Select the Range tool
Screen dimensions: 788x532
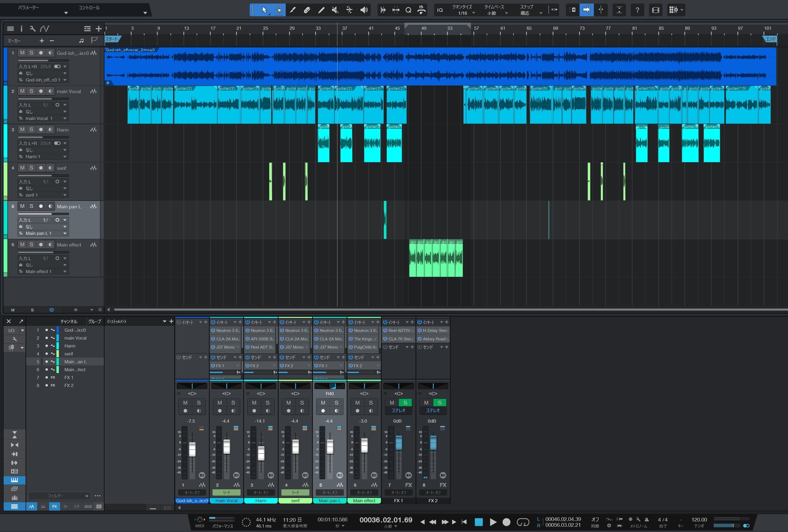click(278, 10)
